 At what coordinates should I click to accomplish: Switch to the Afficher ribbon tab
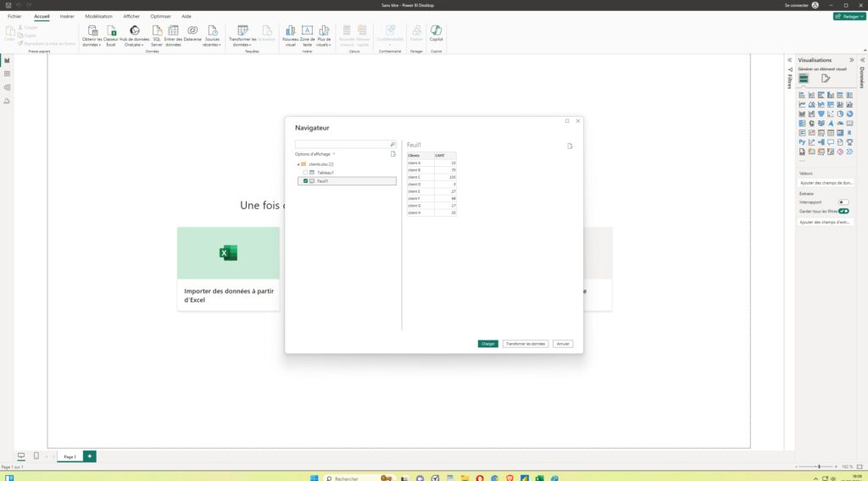131,17
